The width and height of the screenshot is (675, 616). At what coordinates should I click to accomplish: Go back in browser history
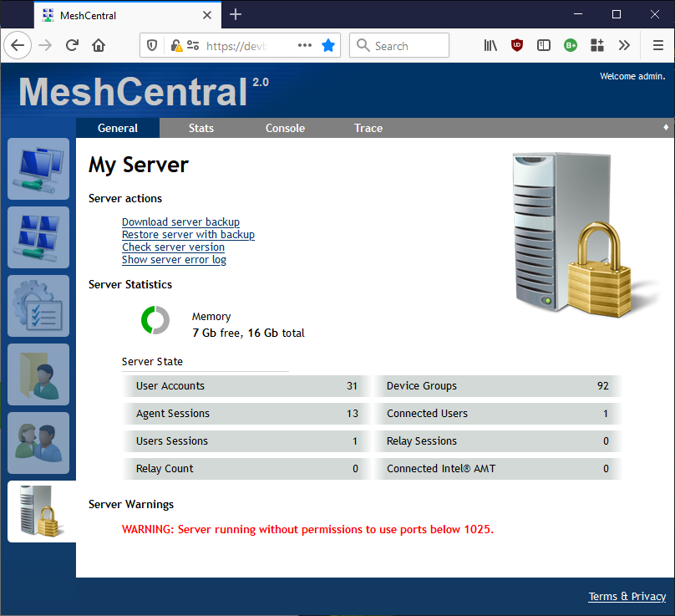(x=18, y=45)
